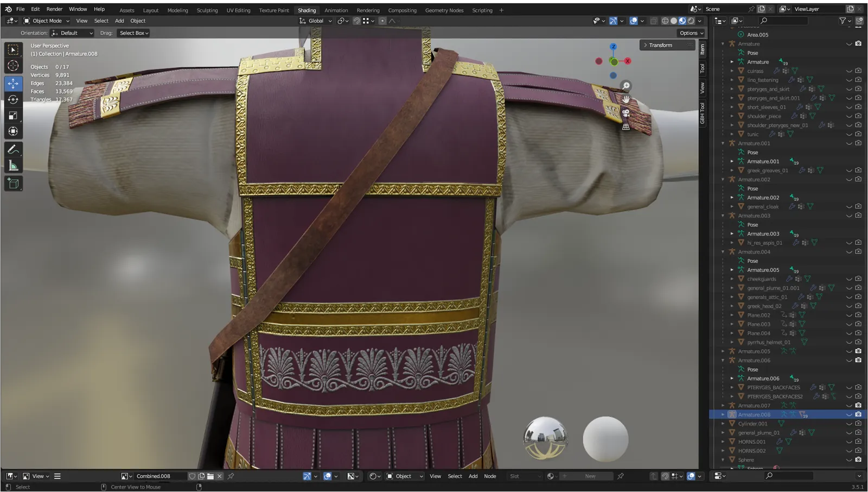This screenshot has width=868, height=492.
Task: Click the viewport pan hand icon
Action: (626, 99)
